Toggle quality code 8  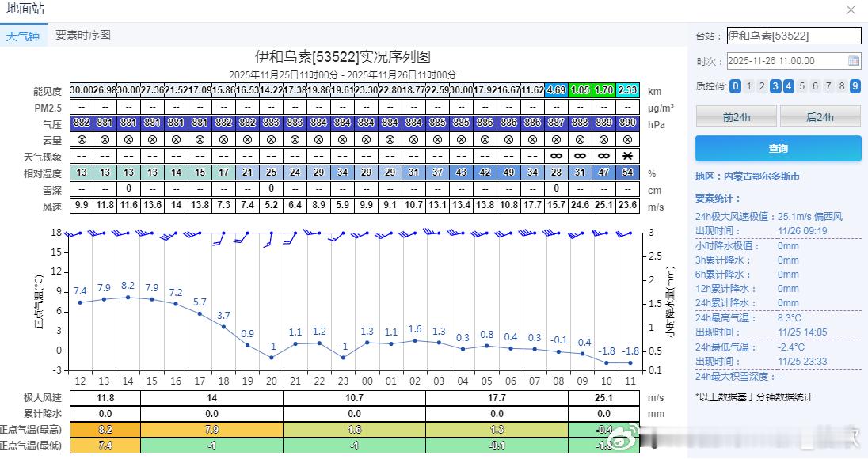[842, 85]
